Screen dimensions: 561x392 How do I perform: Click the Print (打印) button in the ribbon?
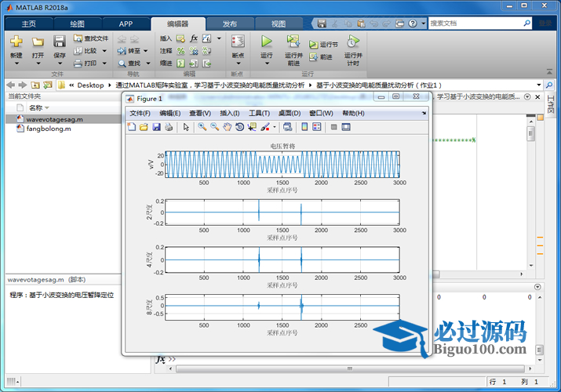86,64
